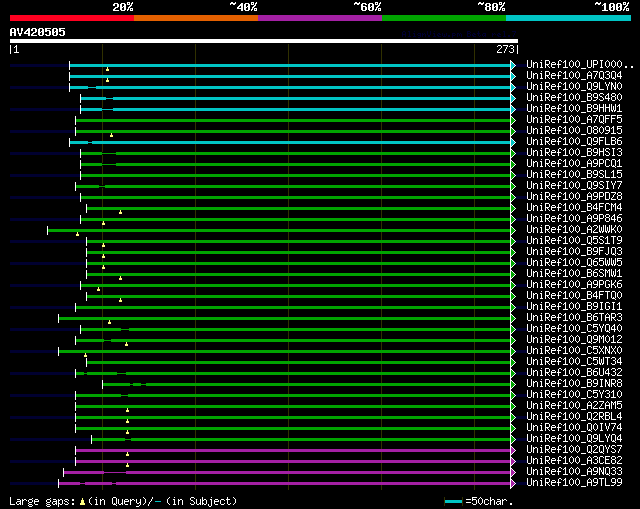Click the cyan ~100% identity legend segment
This screenshot has width=640, height=509.
tap(567, 18)
